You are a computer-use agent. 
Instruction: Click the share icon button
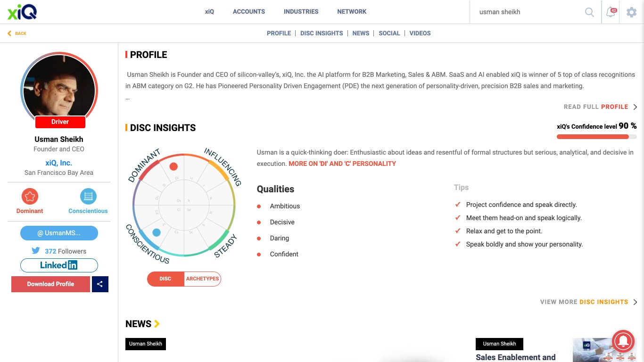pos(100,284)
